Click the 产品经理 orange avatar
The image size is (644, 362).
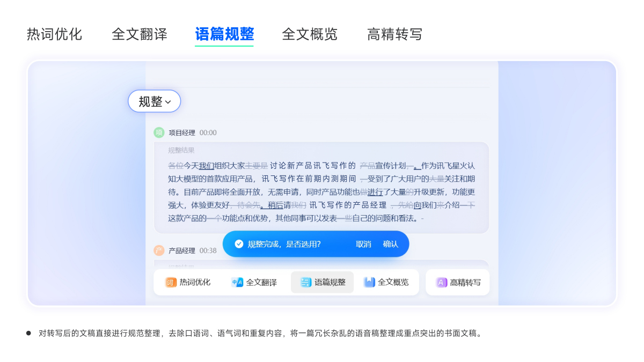coord(159,250)
